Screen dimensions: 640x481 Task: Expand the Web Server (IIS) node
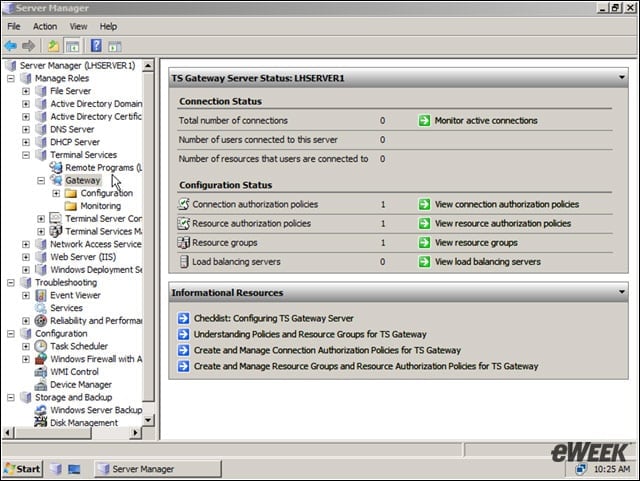point(26,257)
